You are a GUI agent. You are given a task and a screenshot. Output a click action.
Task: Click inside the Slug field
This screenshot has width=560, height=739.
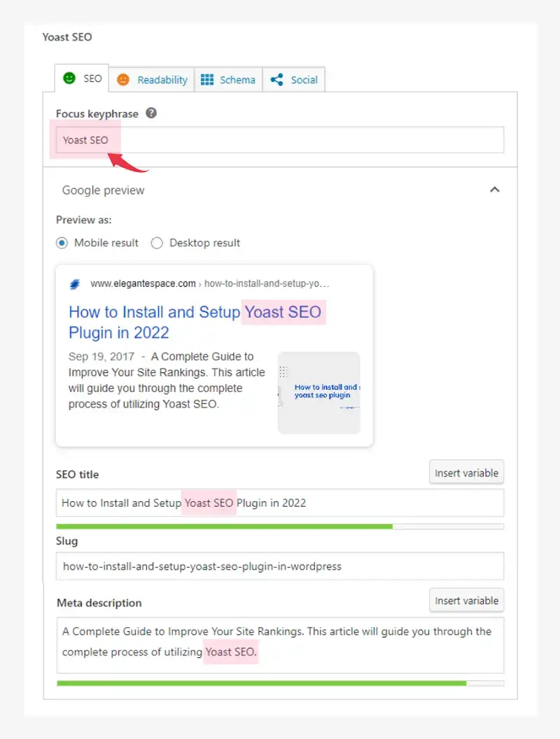point(280,566)
